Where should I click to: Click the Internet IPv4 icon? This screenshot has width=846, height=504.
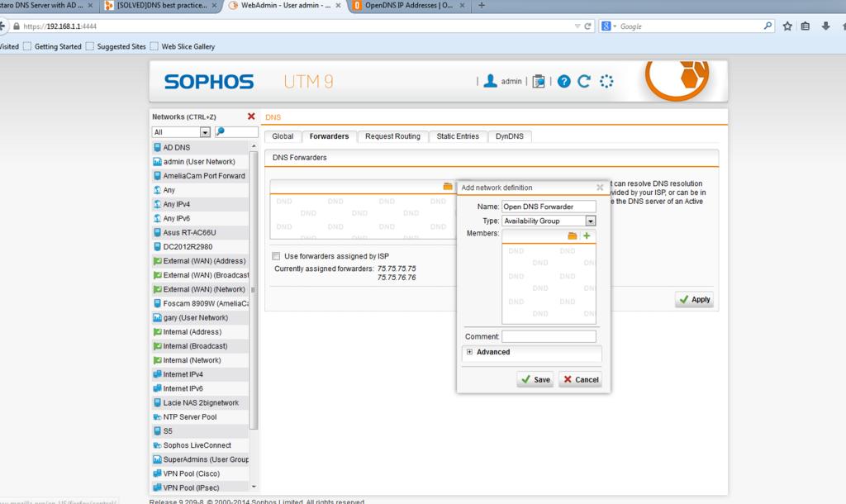pyautogui.click(x=157, y=374)
